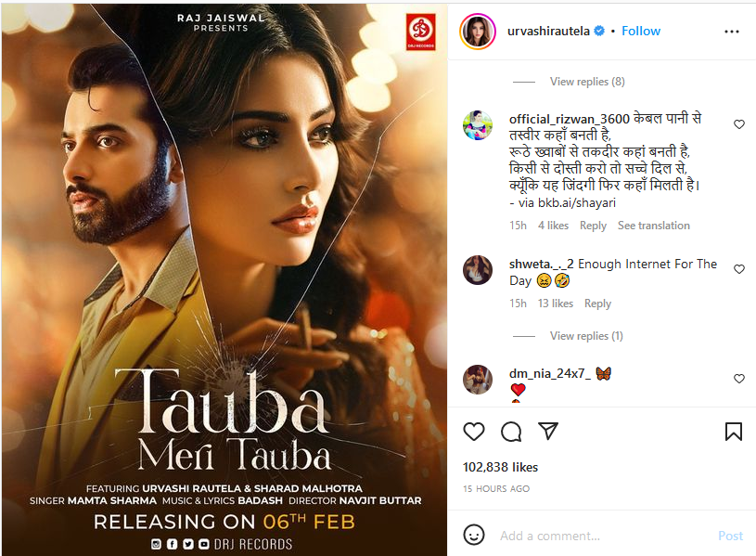Screen dimensions: 756x556
Task: Save post with bookmark icon
Action: [x=734, y=432]
